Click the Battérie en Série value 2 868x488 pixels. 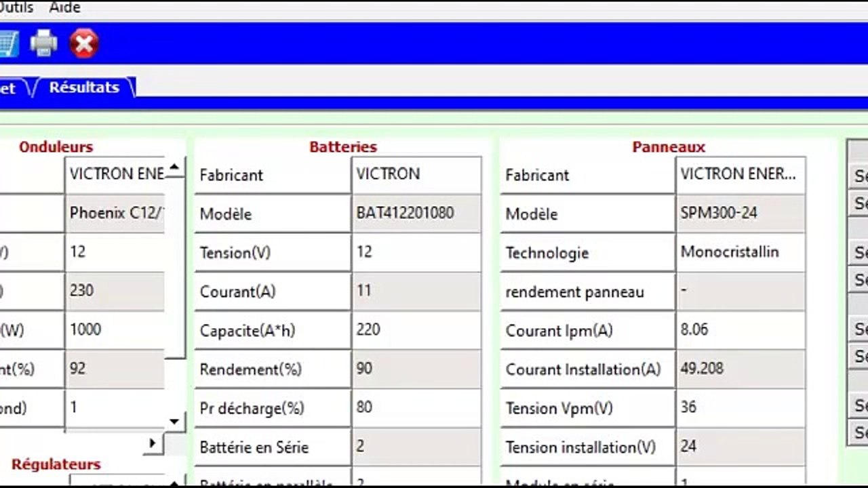tap(416, 447)
